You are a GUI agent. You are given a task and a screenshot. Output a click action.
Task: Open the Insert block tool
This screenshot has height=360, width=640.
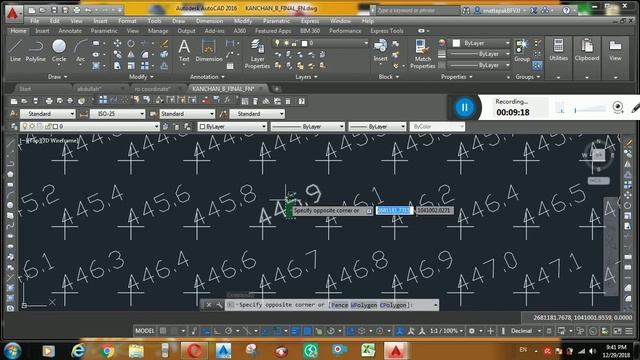tap(380, 51)
